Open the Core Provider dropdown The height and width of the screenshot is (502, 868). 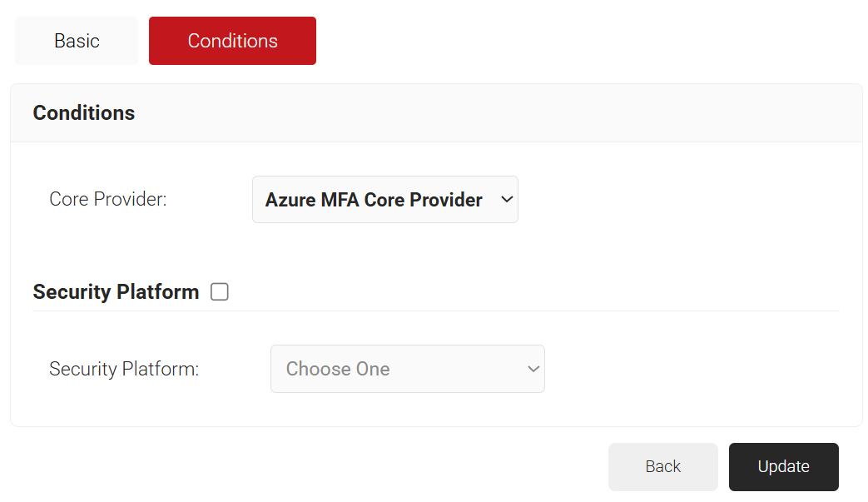click(384, 200)
